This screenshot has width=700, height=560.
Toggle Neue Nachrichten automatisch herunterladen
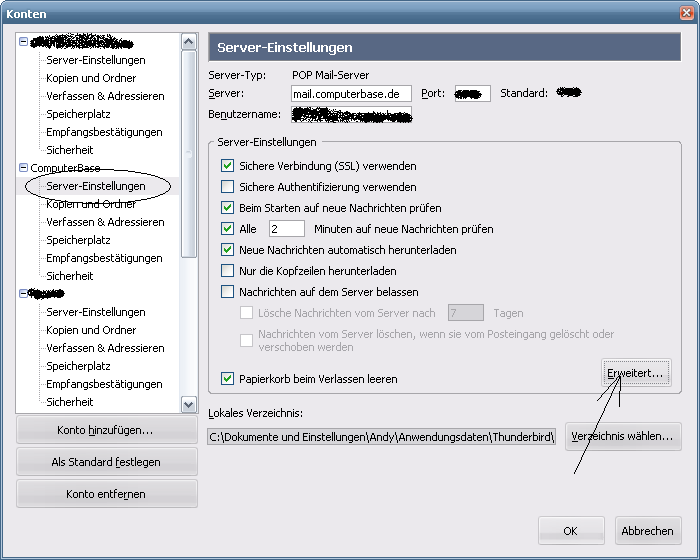pos(227,250)
